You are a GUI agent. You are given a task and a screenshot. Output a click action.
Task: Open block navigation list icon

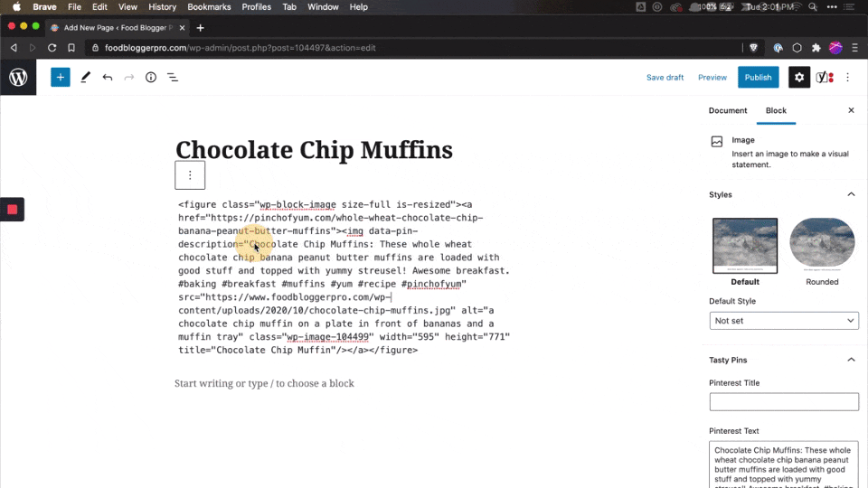173,78
